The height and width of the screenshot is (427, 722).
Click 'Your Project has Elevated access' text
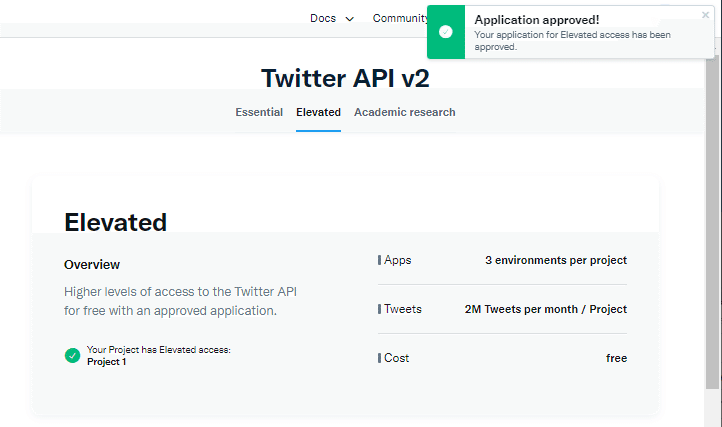pos(159,350)
